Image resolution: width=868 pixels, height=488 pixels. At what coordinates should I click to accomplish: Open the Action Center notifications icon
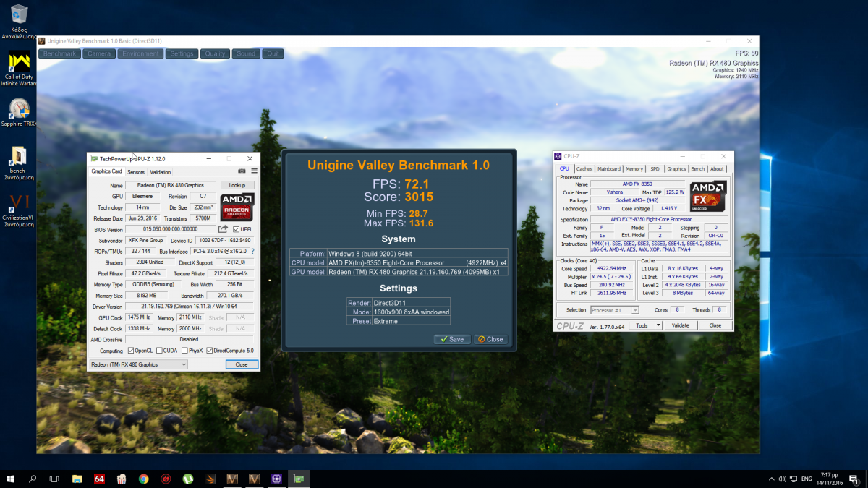[x=856, y=479]
